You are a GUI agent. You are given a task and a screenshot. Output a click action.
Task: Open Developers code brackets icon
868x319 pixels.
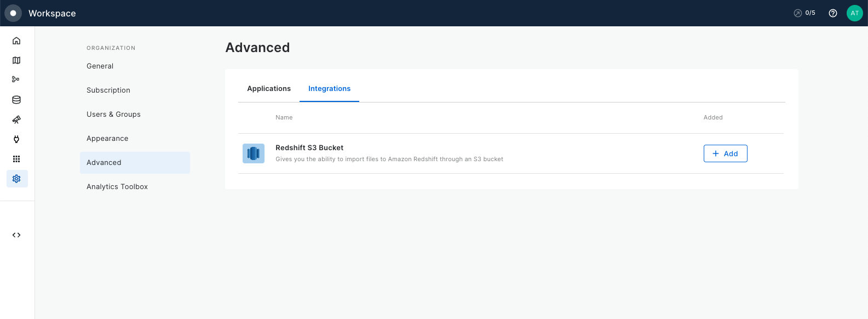pos(16,235)
